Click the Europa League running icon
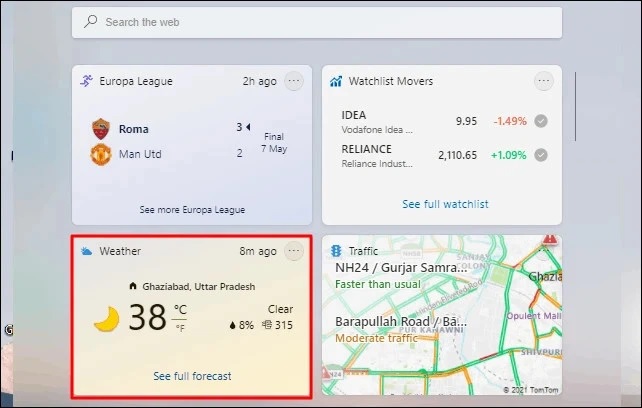Screen dimensions: 642x408 click(86, 81)
